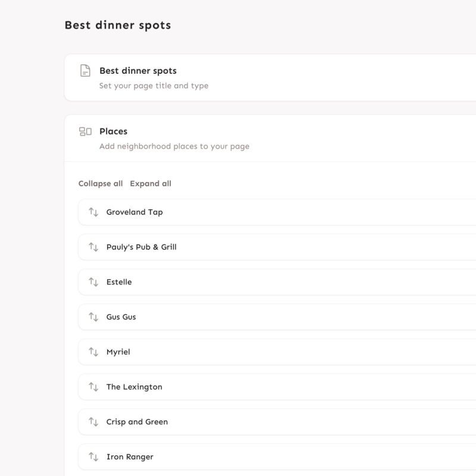Viewport: 476px width, 476px height.
Task: Open the Myriel place row
Action: (x=277, y=352)
